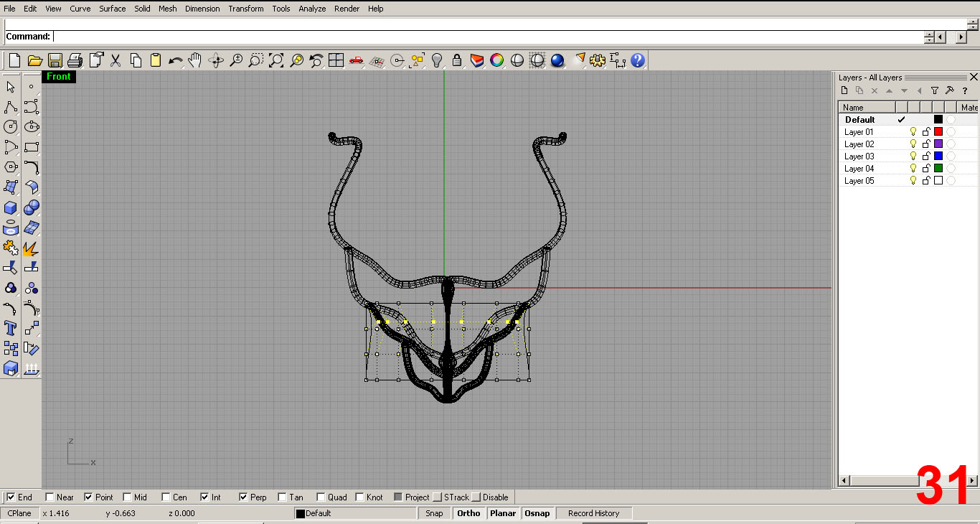
Task: Enable the Tan osnap checkbox
Action: pos(282,497)
